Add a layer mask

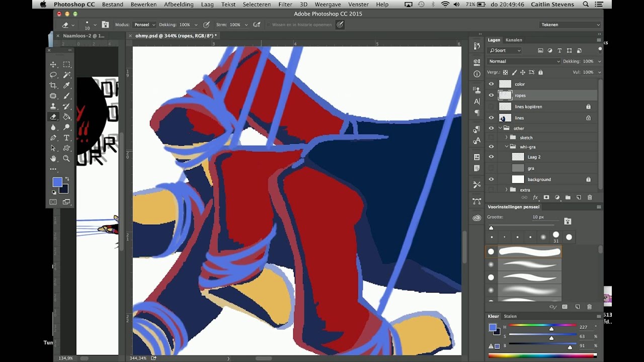pyautogui.click(x=546, y=198)
